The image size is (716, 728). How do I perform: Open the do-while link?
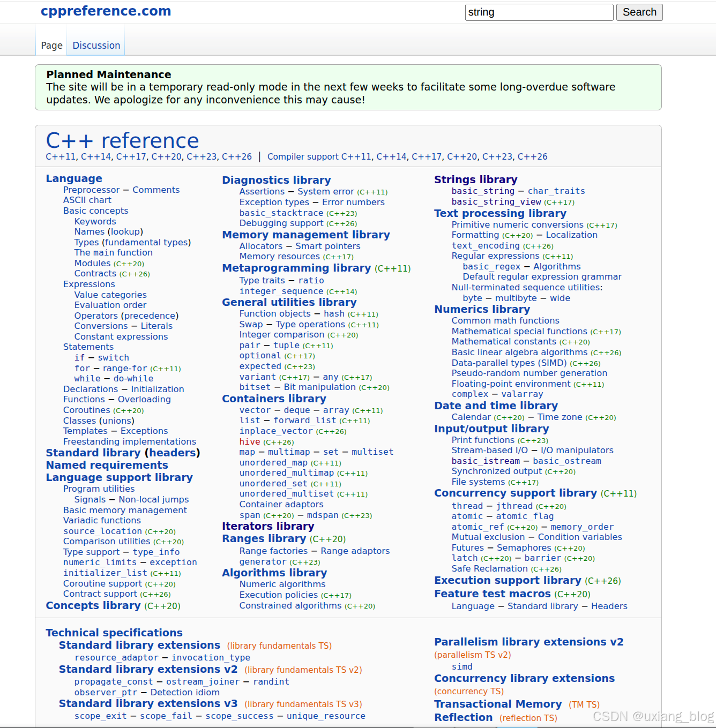(133, 378)
